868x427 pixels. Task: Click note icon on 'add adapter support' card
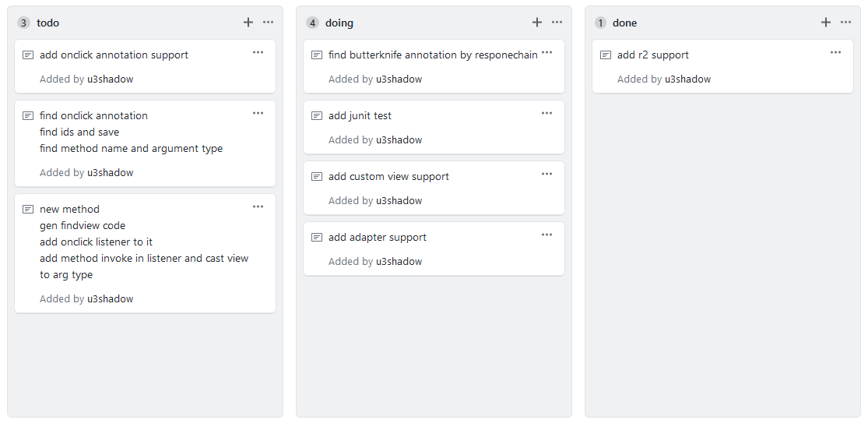(x=317, y=238)
